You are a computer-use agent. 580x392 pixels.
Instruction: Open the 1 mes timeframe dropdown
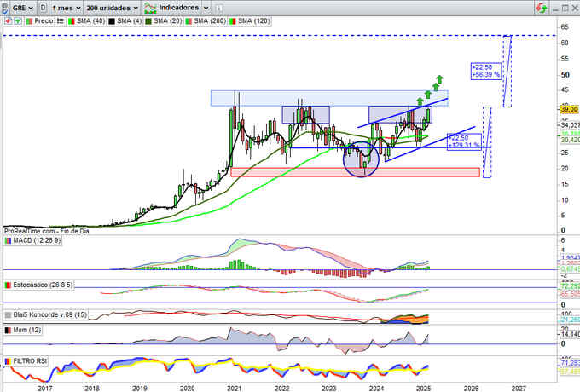[67, 8]
